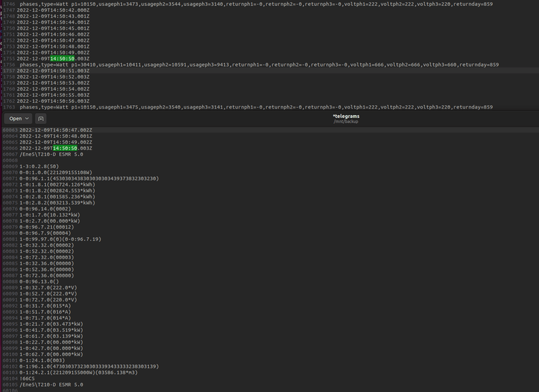The height and width of the screenshot is (392, 539).
Task: Click the 1-0:72.32.0(00003) line
Action: [46, 258]
